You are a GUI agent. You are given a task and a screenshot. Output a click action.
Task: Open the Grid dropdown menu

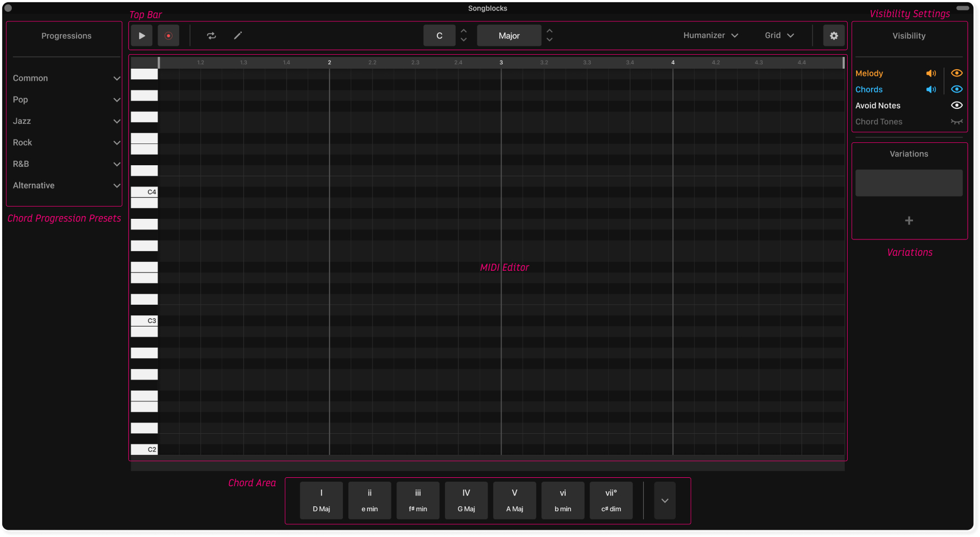(x=779, y=36)
